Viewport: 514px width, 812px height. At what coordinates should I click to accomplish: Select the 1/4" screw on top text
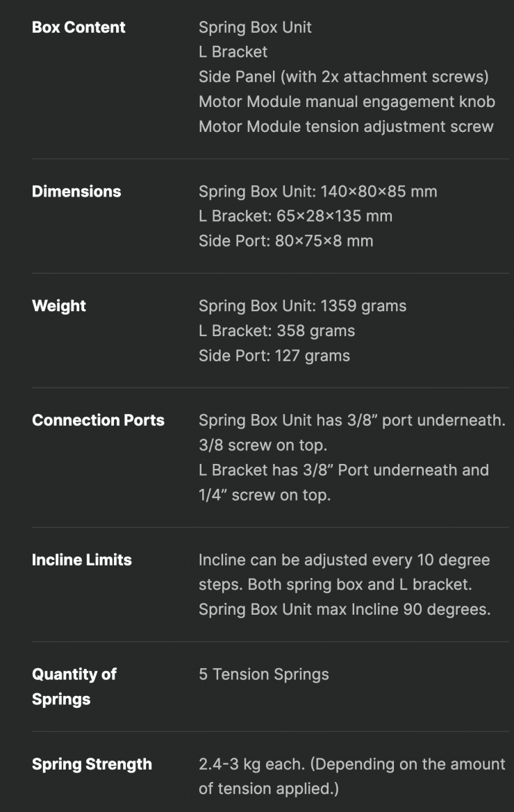(264, 495)
